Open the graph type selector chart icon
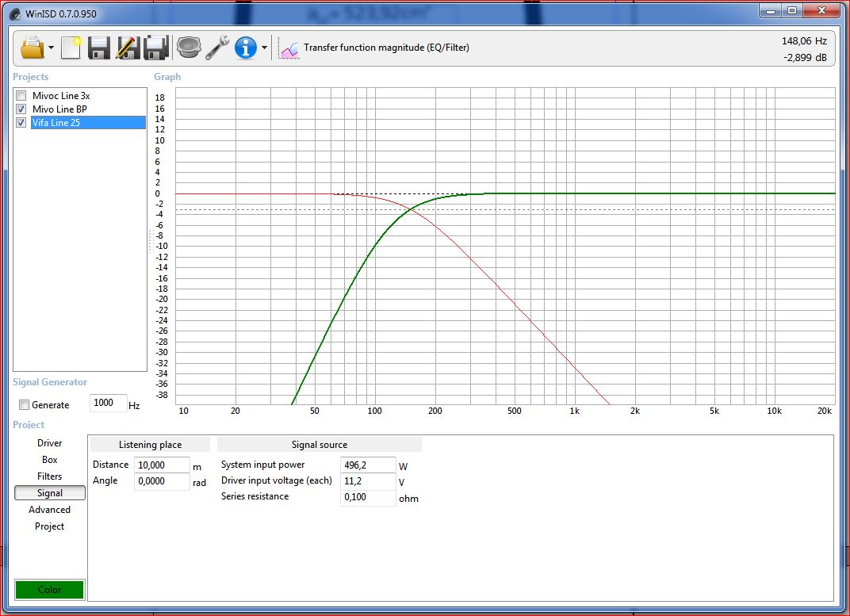Viewport: 850px width, 616px height. coord(289,49)
